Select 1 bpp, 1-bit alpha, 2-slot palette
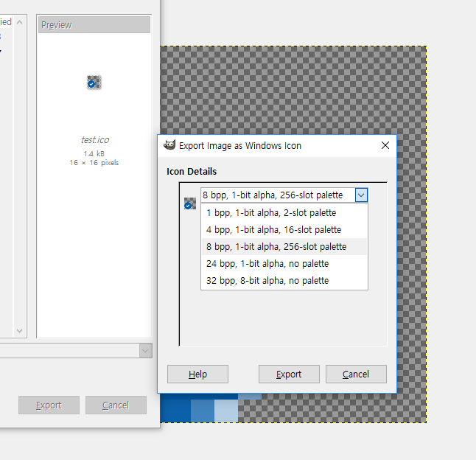 (x=271, y=213)
